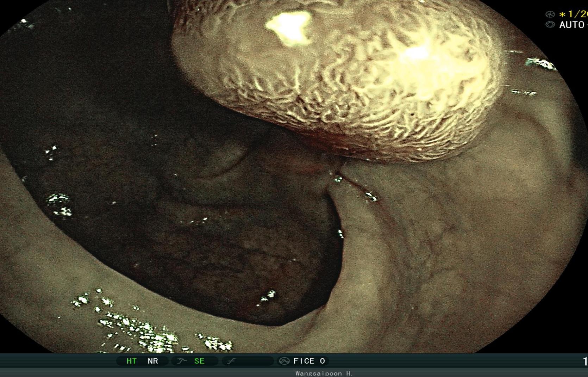
Task: Click the iris aperture icon beside AUTO
Action: click(550, 25)
